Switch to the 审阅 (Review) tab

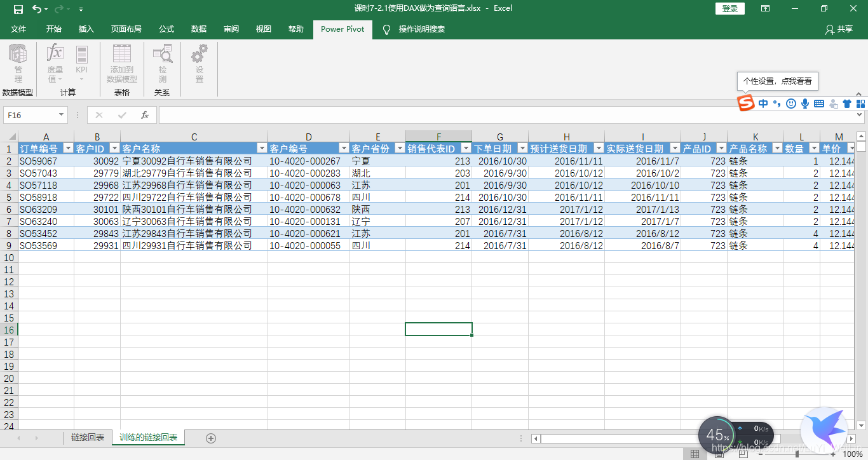click(231, 29)
